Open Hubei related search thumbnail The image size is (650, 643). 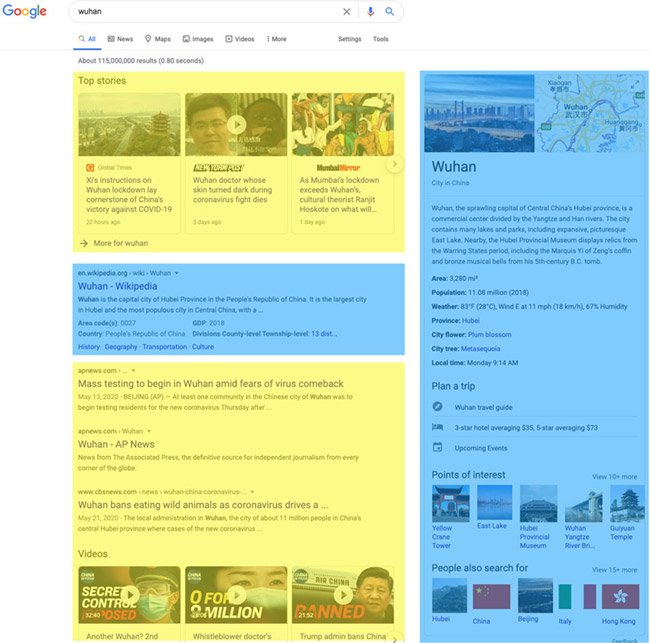pyautogui.click(x=449, y=595)
